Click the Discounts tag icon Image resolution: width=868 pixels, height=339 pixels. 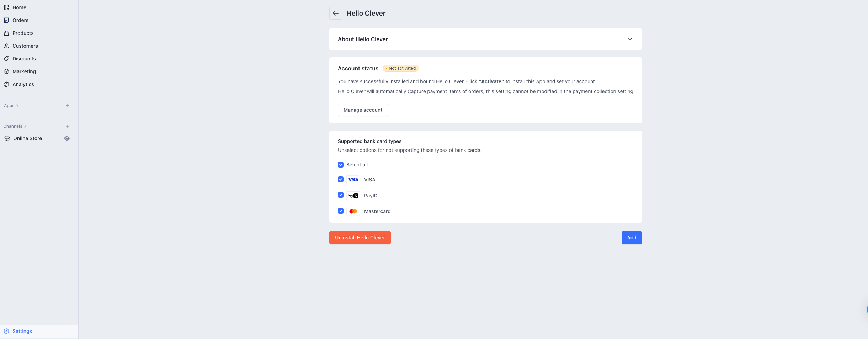tap(6, 59)
